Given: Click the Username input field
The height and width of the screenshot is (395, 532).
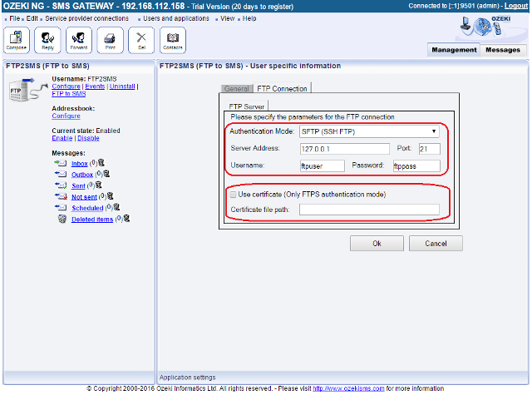Looking at the screenshot, I should click(x=323, y=166).
